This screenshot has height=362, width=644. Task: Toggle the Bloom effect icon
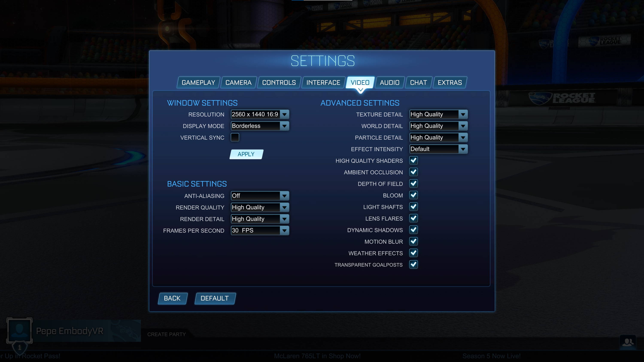click(x=413, y=195)
